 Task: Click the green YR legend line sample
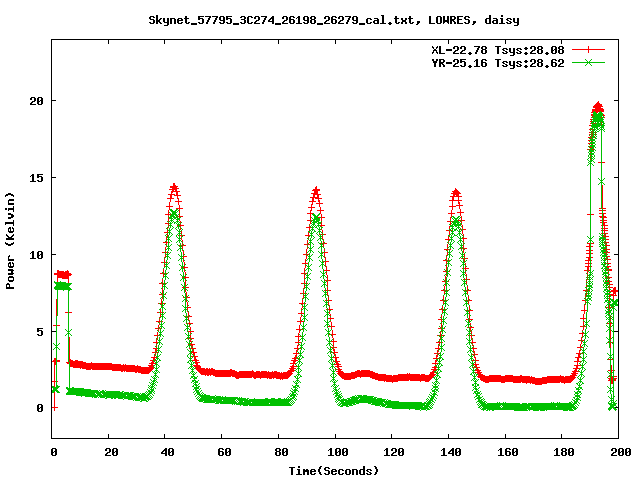click(x=588, y=62)
